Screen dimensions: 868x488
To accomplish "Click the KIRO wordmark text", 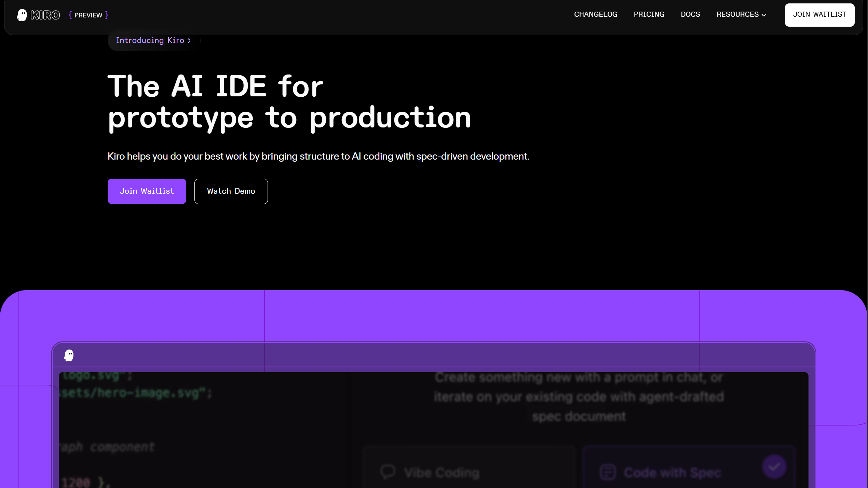I will pyautogui.click(x=45, y=15).
